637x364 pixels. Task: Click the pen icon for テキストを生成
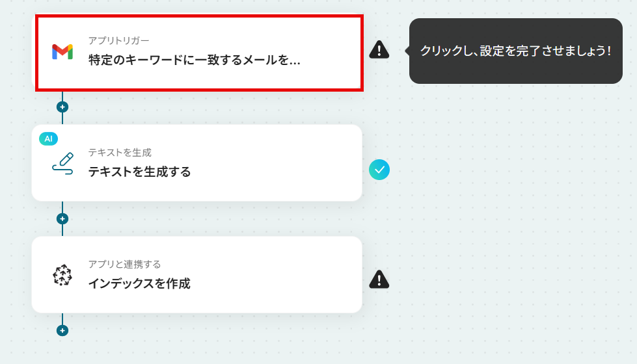coord(62,164)
